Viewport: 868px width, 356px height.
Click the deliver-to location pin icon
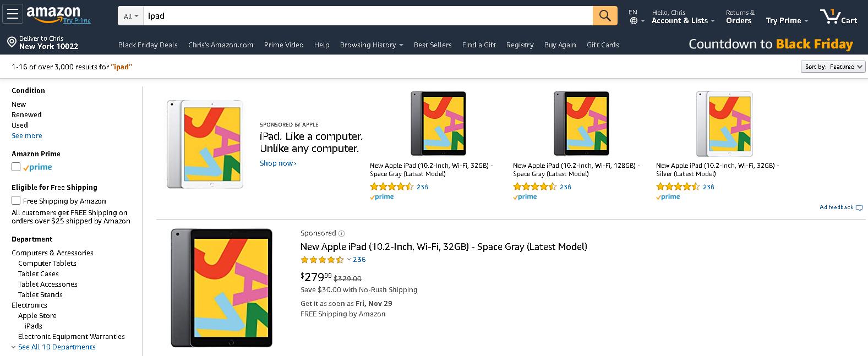point(11,42)
